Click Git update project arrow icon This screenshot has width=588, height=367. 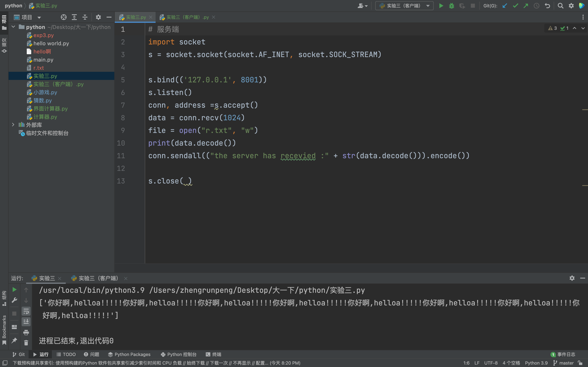point(505,6)
